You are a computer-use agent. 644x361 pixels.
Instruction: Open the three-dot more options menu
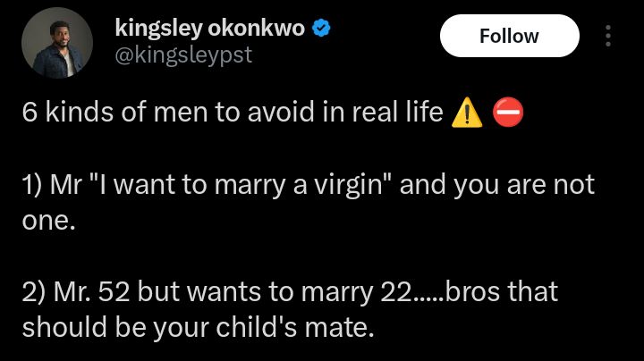(609, 36)
